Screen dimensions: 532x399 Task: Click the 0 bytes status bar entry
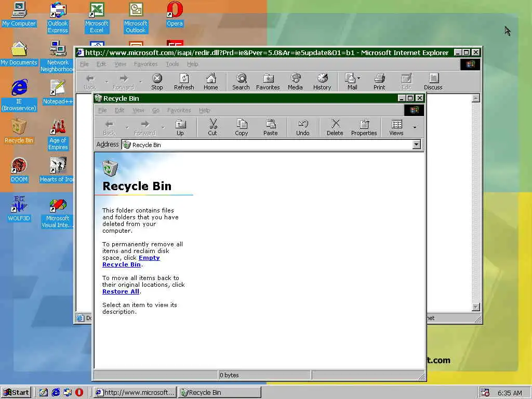point(264,375)
